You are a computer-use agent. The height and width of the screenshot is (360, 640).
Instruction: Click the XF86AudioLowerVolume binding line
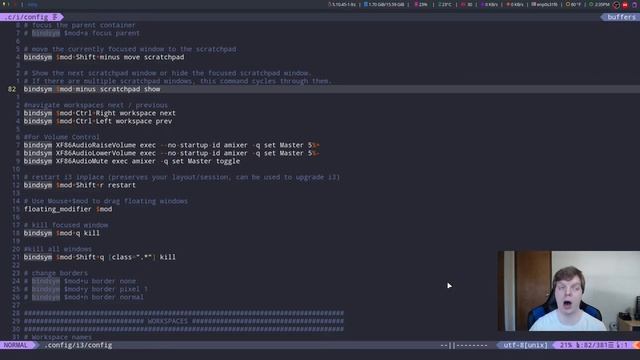171,153
